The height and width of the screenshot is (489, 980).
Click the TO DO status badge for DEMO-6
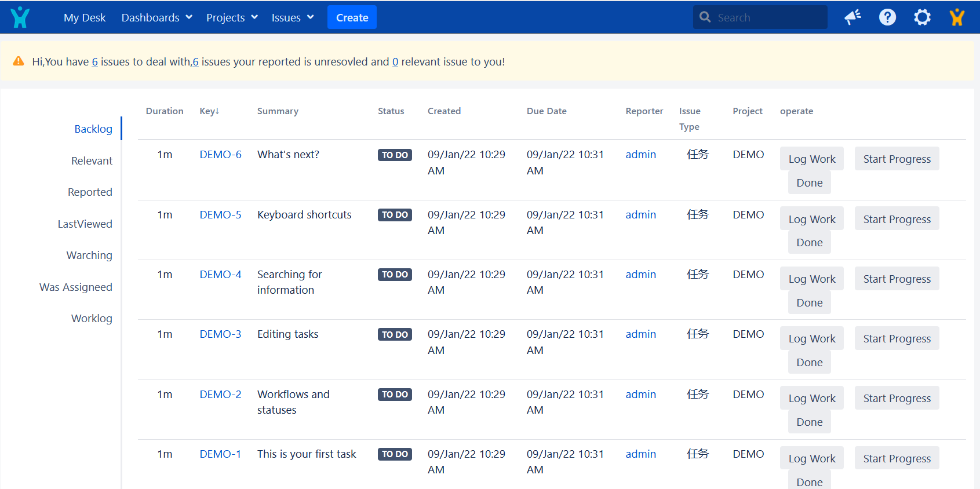click(395, 155)
